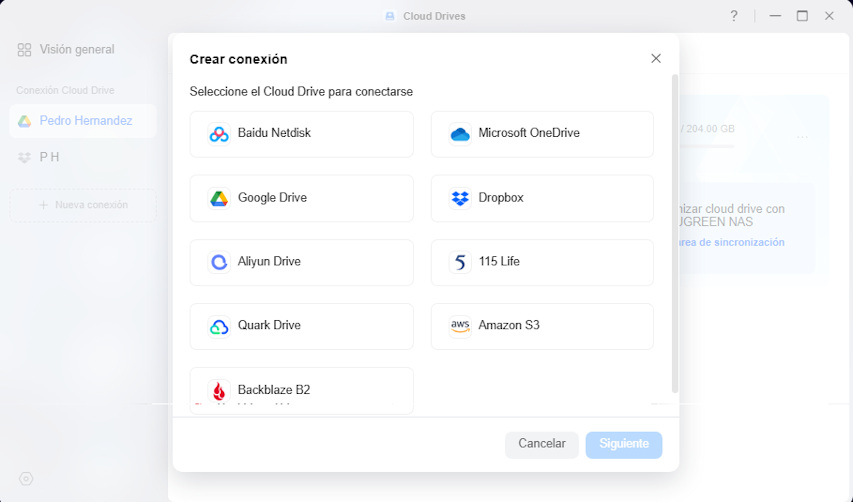
Task: Click the Dropbox icon beside P H
Action: point(24,158)
